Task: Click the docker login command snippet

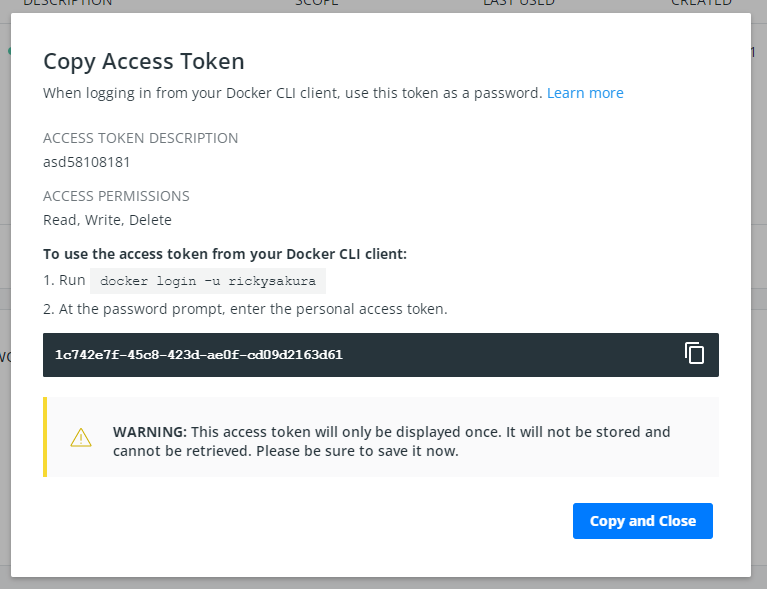Action: click(208, 281)
